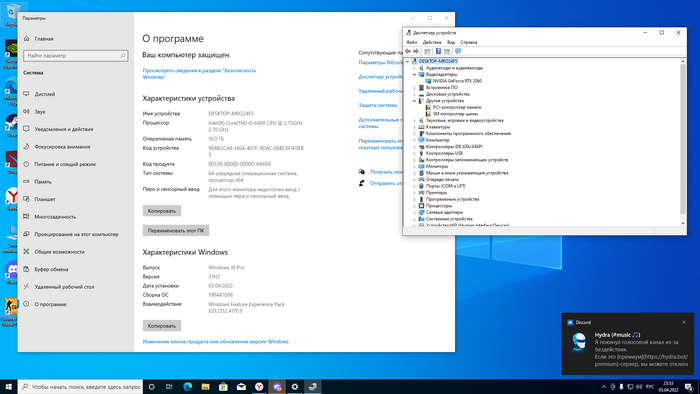Select the NVIDIA GeForce RTX 2060 device

click(x=457, y=81)
